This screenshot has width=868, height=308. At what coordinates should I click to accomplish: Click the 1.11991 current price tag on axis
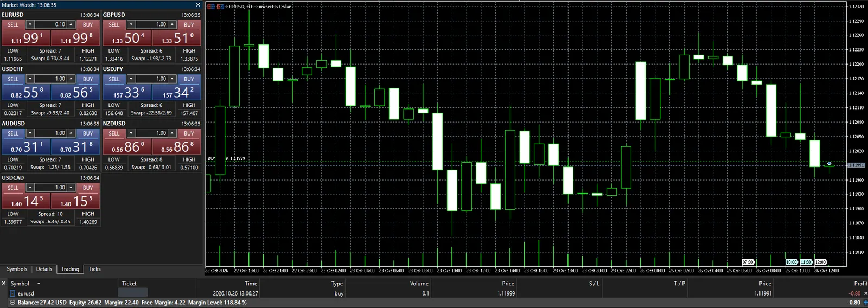(x=856, y=165)
